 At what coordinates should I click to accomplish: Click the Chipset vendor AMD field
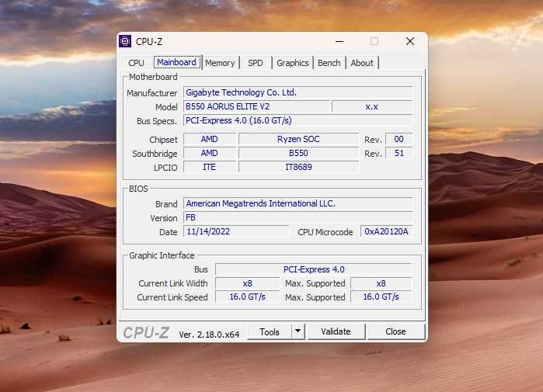pos(210,139)
